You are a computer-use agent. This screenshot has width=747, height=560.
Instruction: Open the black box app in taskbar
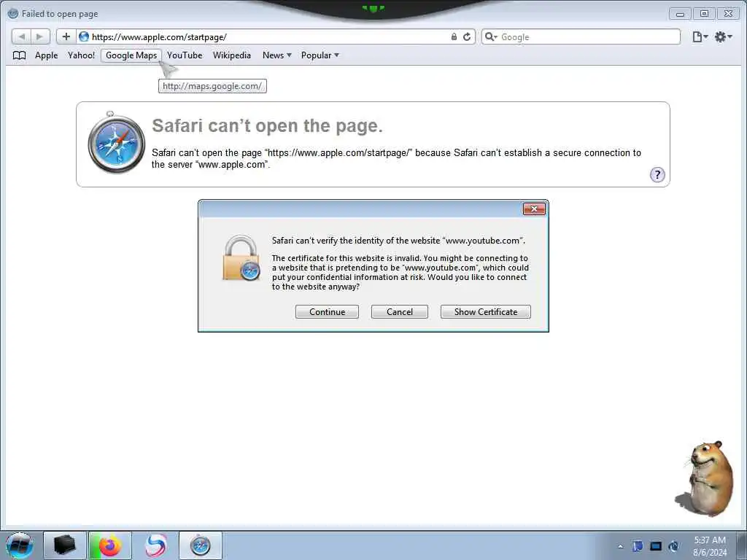(x=65, y=545)
